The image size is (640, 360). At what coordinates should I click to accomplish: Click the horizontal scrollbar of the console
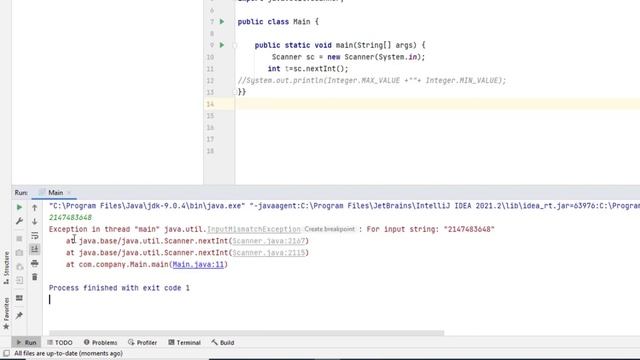(246, 333)
